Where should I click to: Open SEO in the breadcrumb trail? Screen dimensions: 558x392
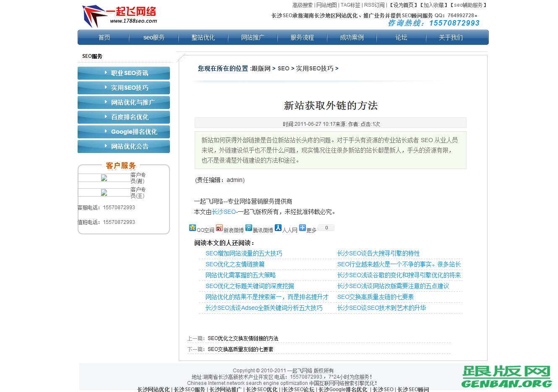coord(283,68)
